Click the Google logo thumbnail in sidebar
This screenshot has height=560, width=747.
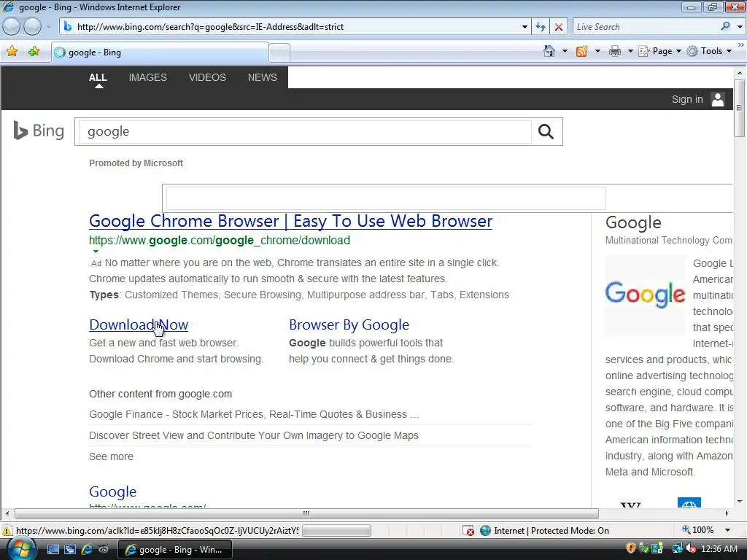(646, 295)
